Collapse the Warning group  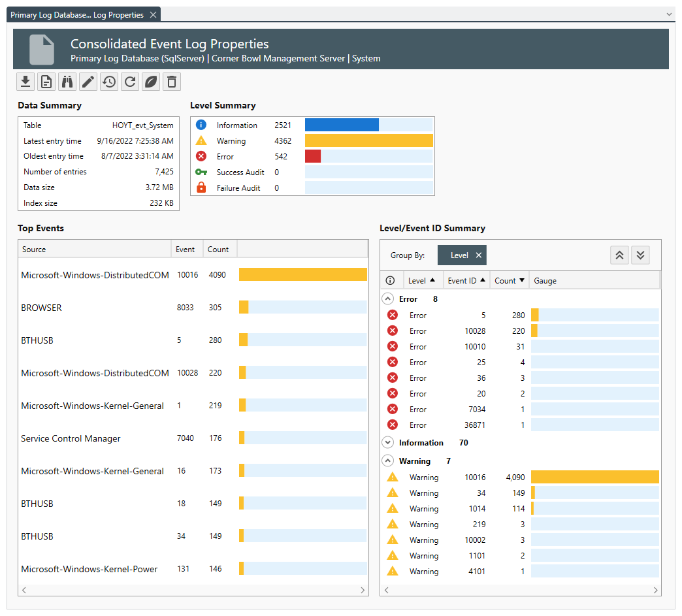coord(390,461)
